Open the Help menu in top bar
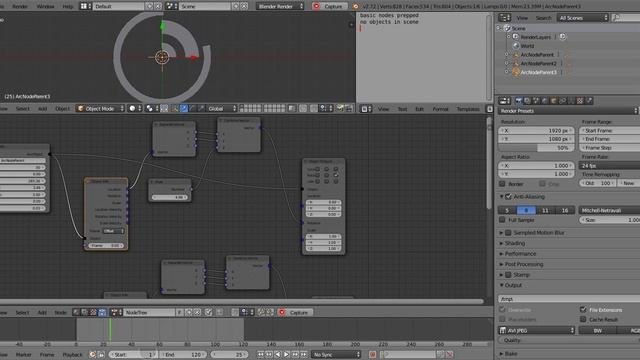Image resolution: width=640 pixels, height=360 pixels. coord(68,6)
